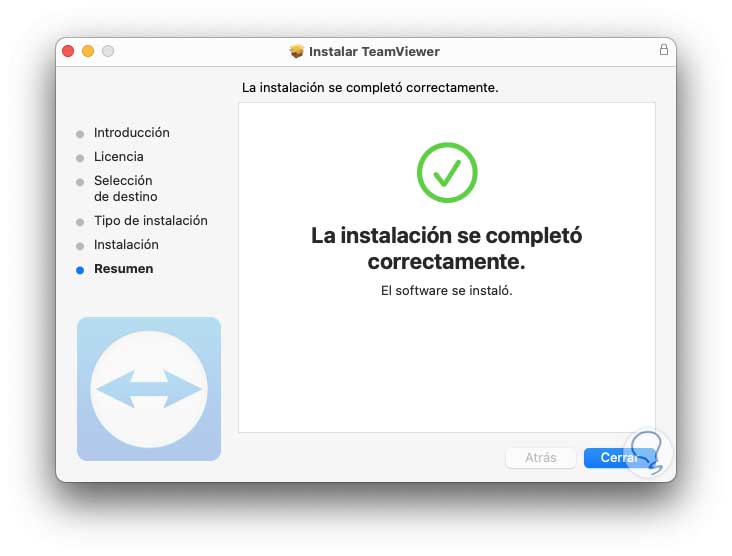Click the Cerrar button
The width and height of the screenshot is (732, 556).
619,457
